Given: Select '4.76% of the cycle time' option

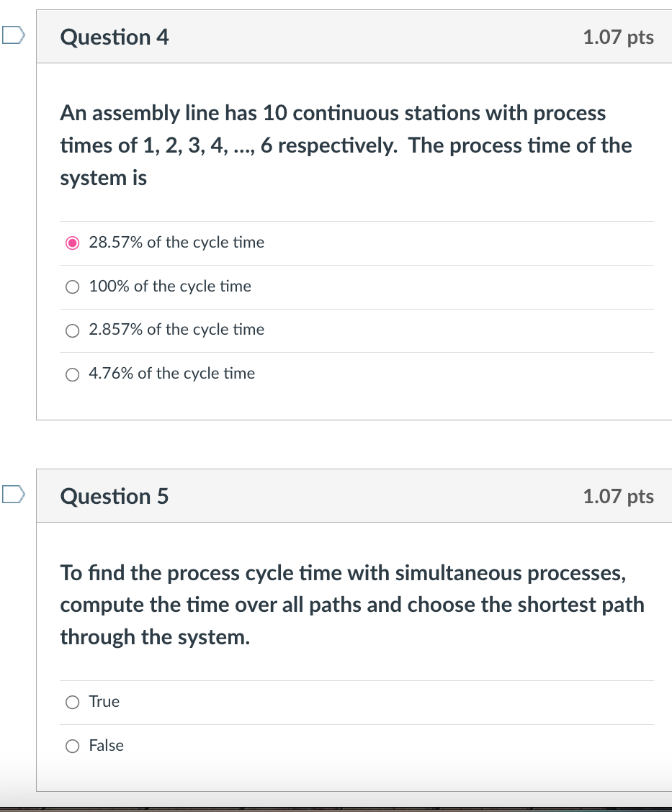Looking at the screenshot, I should click(x=72, y=374).
